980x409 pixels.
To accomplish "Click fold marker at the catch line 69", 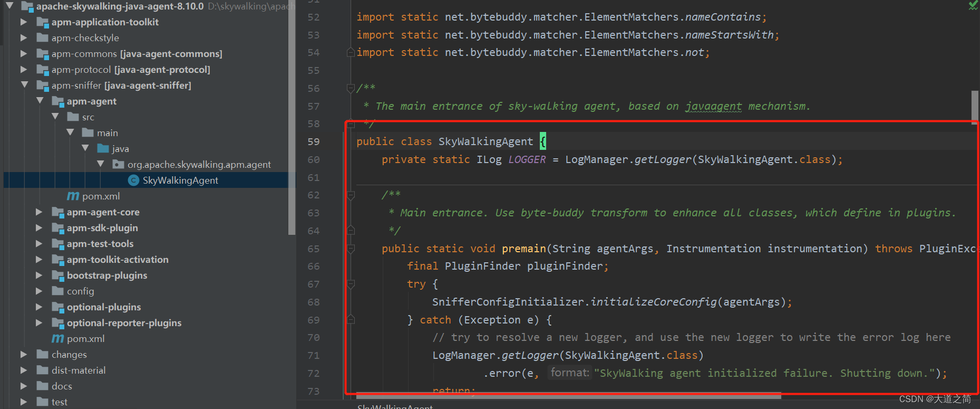I will click(351, 320).
